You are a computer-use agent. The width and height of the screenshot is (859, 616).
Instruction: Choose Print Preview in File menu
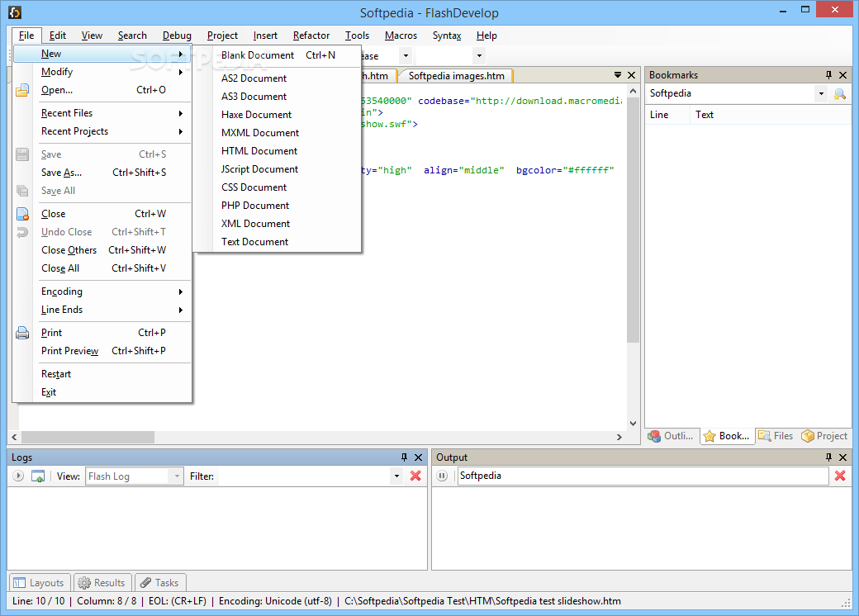tap(102, 351)
